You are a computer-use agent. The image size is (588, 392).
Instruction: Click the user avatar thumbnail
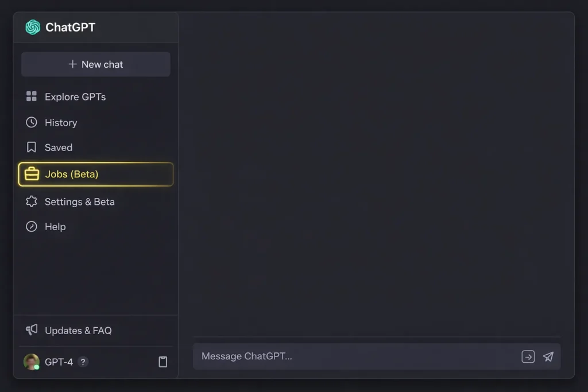coord(32,362)
